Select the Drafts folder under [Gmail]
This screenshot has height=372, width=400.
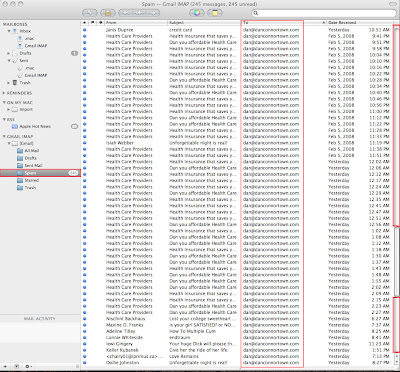pos(40,158)
